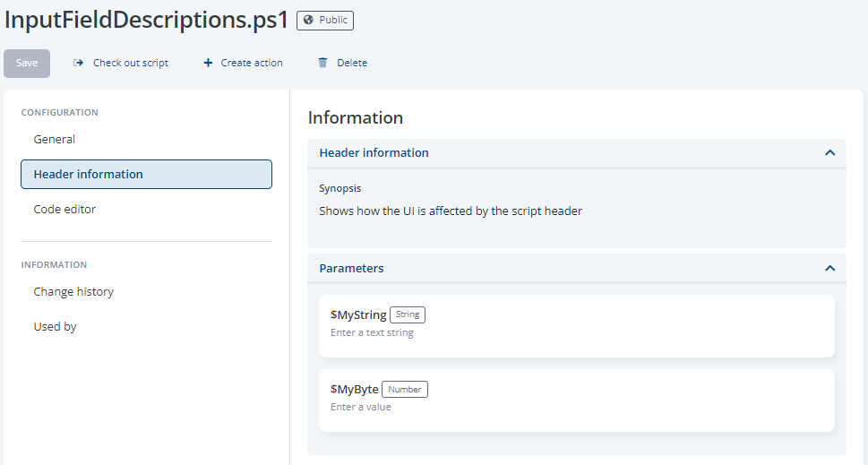Click the Number type badge
This screenshot has width=868, height=465.
pos(405,390)
